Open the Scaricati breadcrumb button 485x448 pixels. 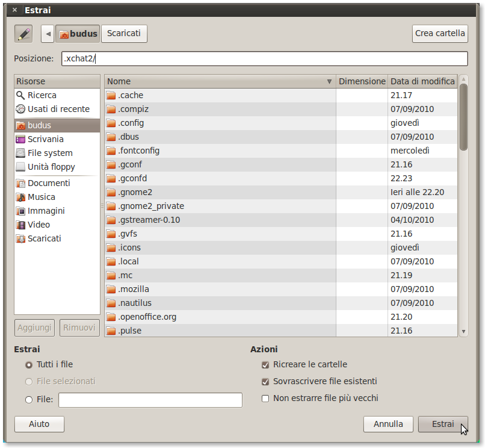point(123,33)
